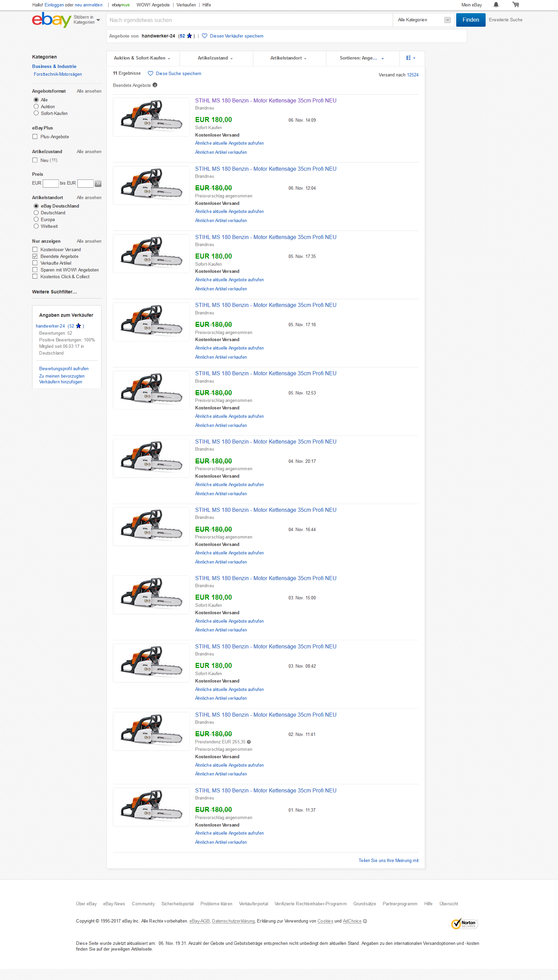
Task: Click the Norton Secured badge
Action: (464, 923)
